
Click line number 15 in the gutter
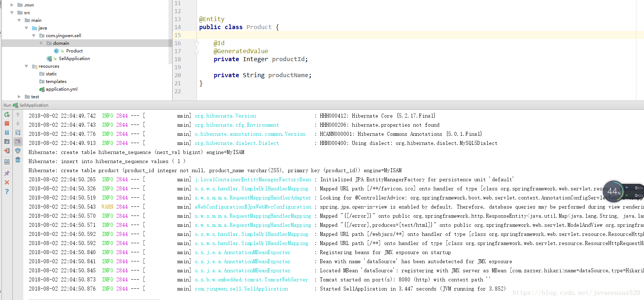tap(178, 35)
